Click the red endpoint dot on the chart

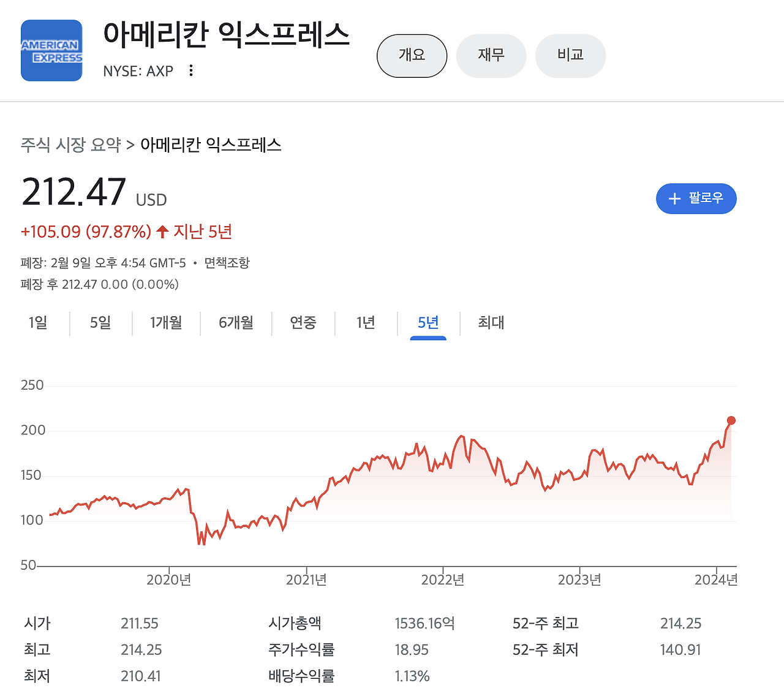(731, 420)
